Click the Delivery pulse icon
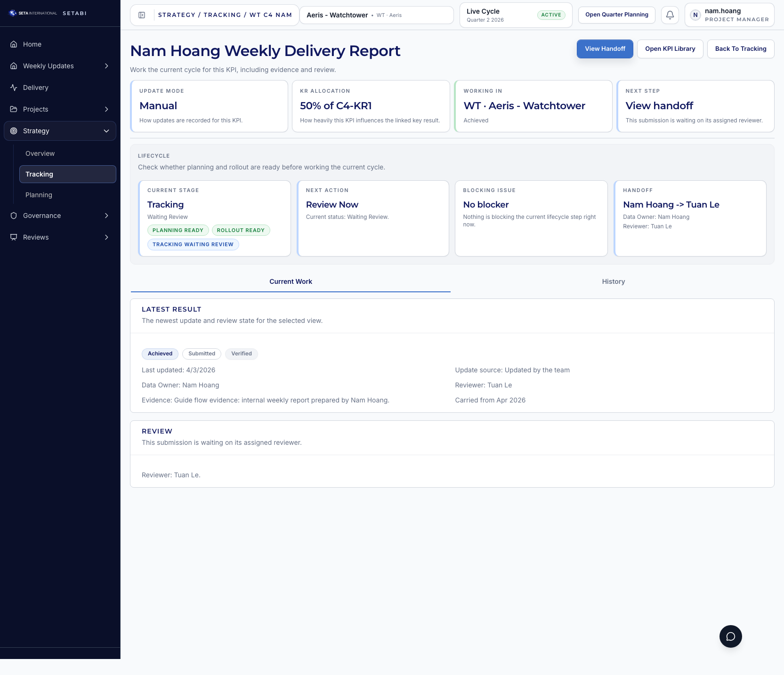Image resolution: width=784 pixels, height=675 pixels. (x=14, y=88)
